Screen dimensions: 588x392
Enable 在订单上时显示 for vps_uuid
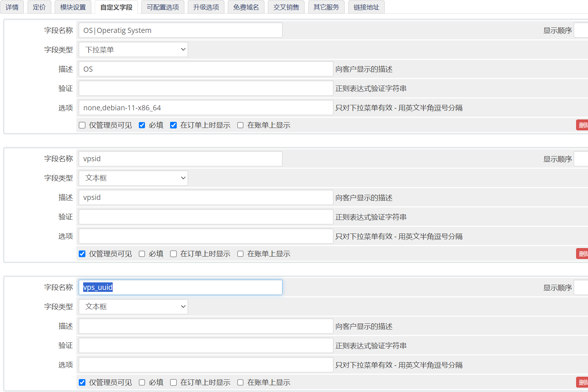pos(173,382)
